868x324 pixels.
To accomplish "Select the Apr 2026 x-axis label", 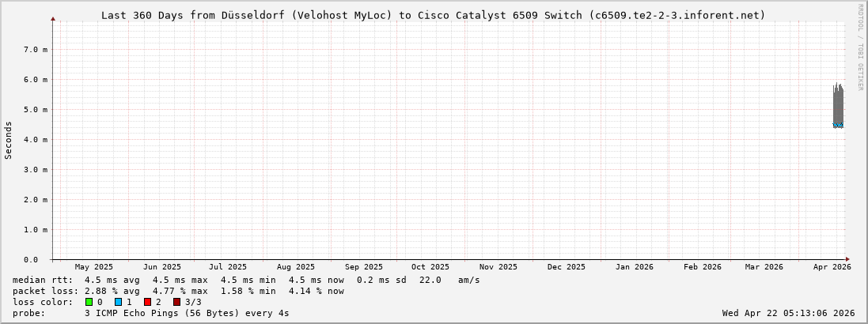I will click(x=832, y=267).
